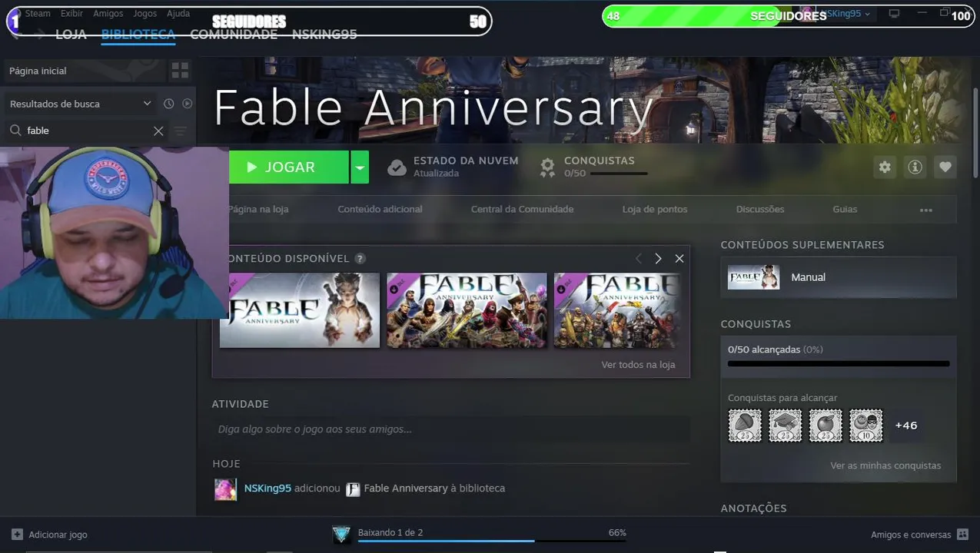Click the green Jogar button
The height and width of the screenshot is (553, 980).
click(289, 167)
